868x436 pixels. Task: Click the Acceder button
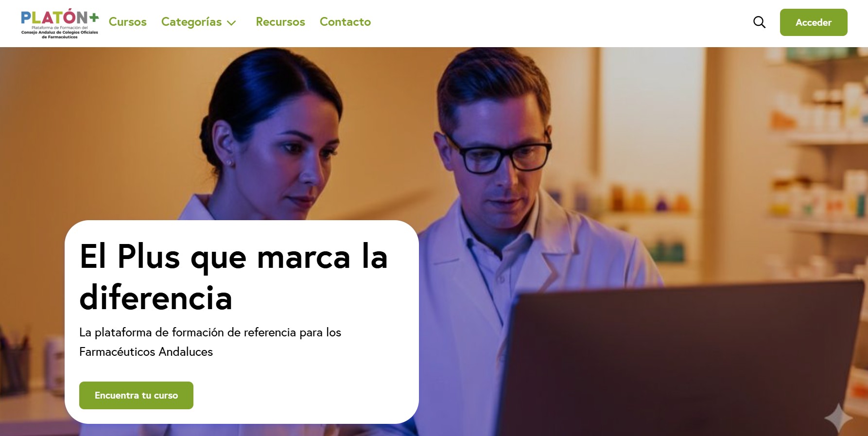814,22
